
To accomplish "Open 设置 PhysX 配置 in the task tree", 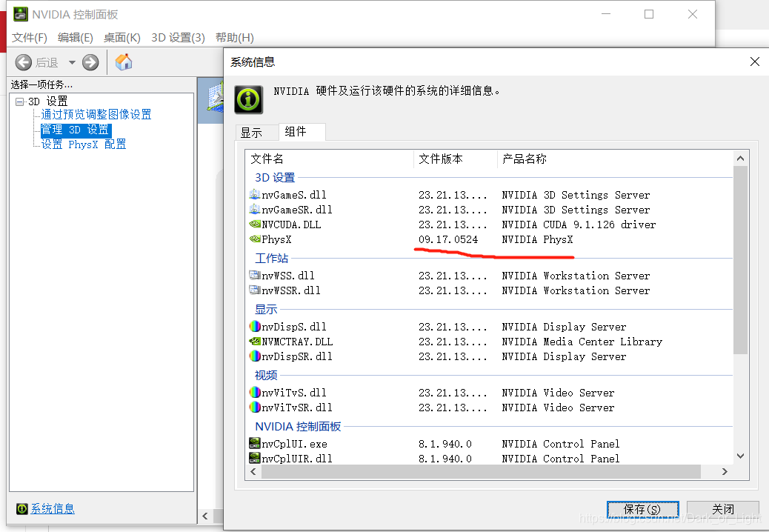I will tap(84, 144).
